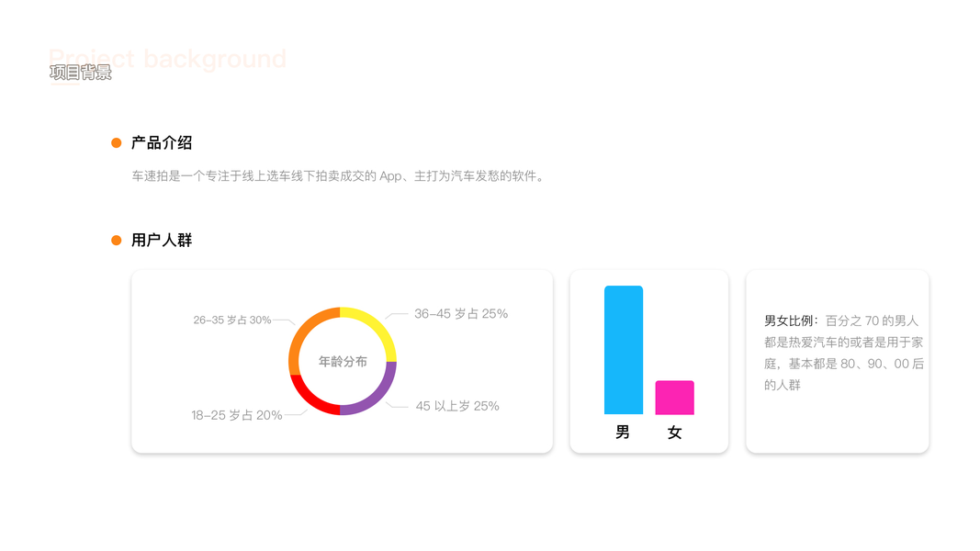Select the 45 以上岁 25% label

point(457,406)
